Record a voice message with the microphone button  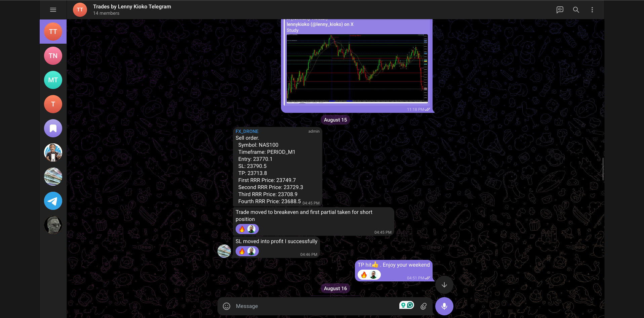pos(444,306)
